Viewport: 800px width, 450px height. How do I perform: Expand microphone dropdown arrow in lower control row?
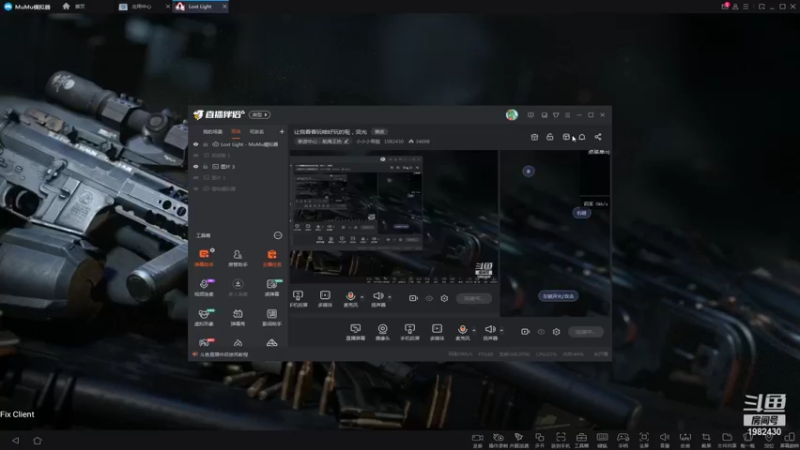pyautogui.click(x=474, y=330)
